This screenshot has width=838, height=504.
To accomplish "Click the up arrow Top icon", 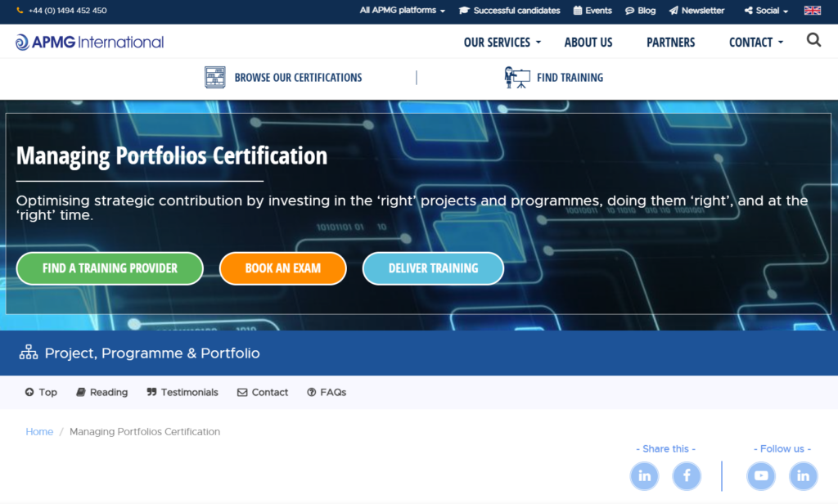I will [x=29, y=392].
